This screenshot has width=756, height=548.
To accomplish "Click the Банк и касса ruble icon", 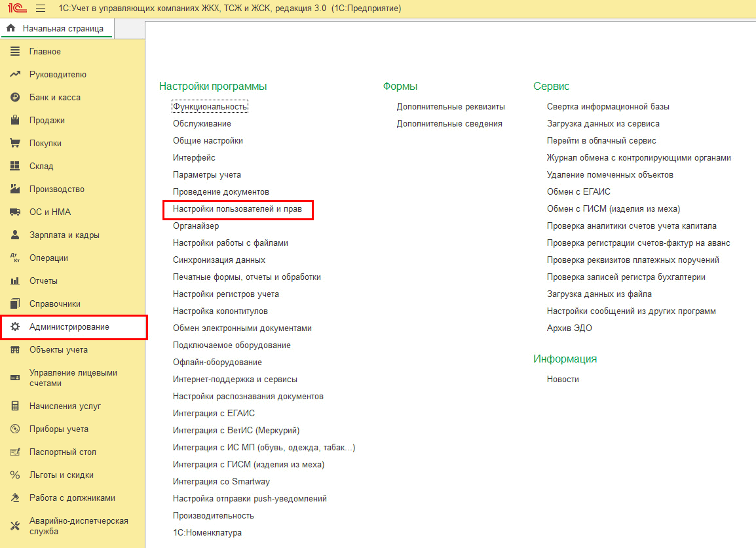I will [x=15, y=97].
